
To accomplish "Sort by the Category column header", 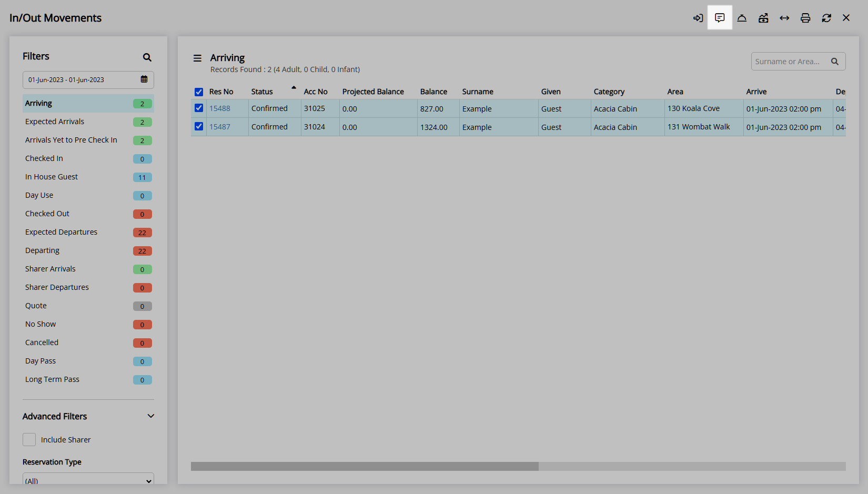I will [609, 92].
